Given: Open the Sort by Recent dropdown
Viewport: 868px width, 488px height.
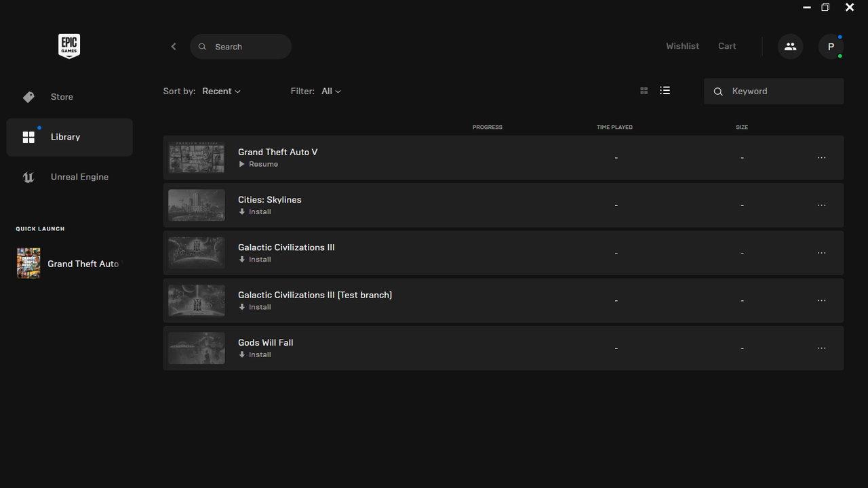Looking at the screenshot, I should coord(222,91).
